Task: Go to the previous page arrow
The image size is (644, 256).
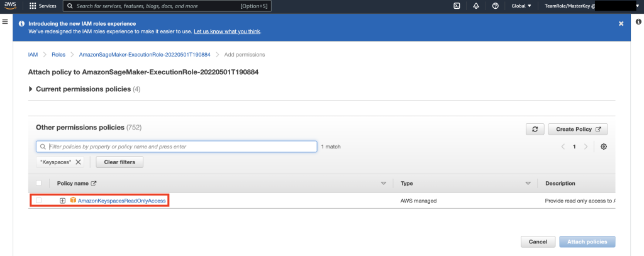Action: 563,147
